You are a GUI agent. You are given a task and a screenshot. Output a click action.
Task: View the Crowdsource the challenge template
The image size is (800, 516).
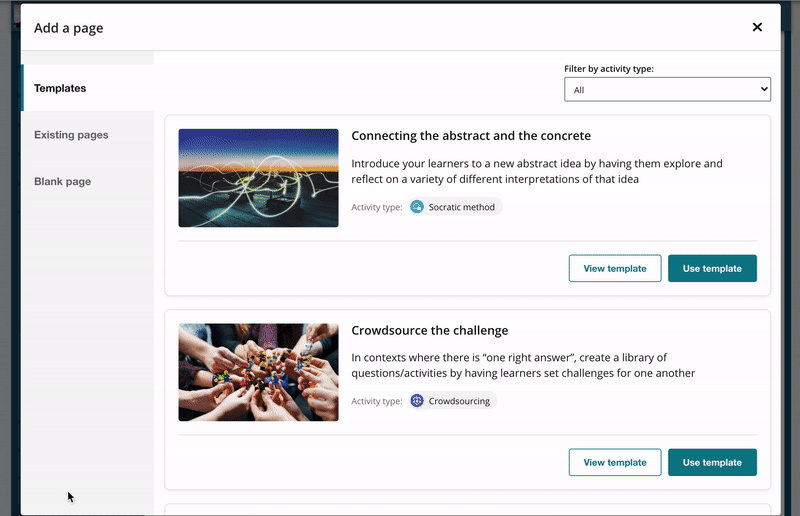[615, 462]
